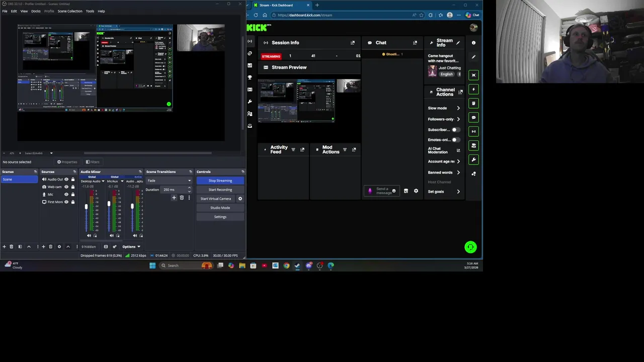Click the lightning bolt icon in right rail
This screenshot has width=644, height=362.
[x=473, y=89]
